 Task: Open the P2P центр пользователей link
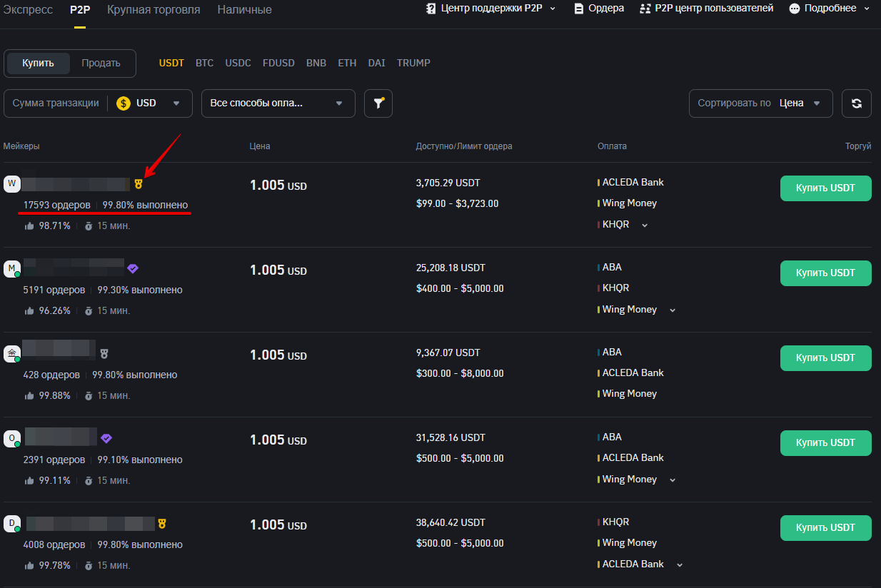pos(714,9)
